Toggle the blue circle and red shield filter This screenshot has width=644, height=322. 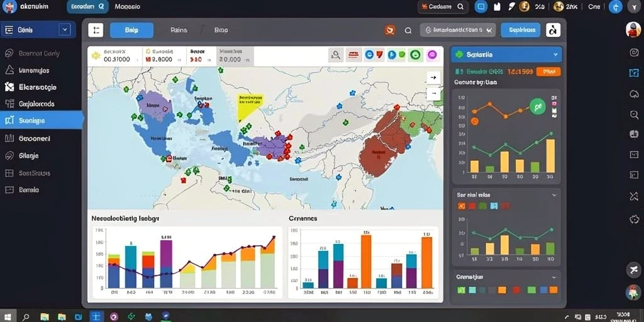click(374, 55)
